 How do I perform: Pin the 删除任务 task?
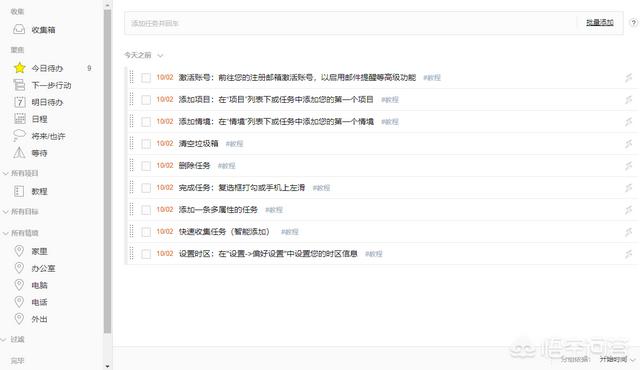pos(629,166)
